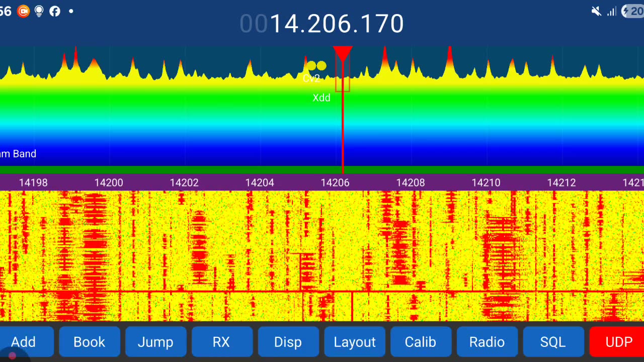Screen dimensions: 644x362
Task: Tap the signal strength status icon
Action: pos(611,11)
